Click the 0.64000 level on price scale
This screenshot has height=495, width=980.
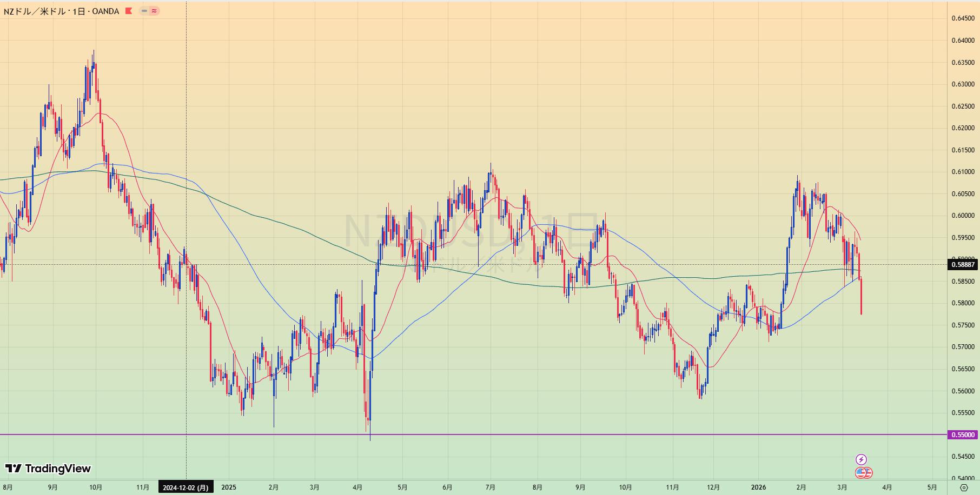[963, 41]
